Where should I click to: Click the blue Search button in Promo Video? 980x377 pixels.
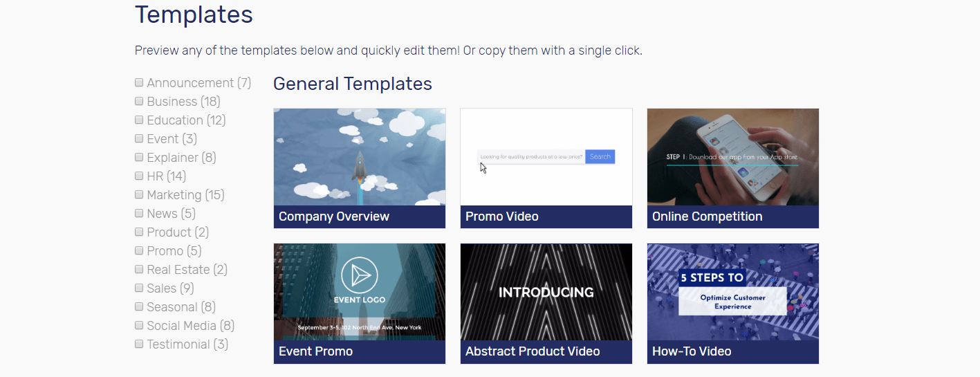(600, 157)
